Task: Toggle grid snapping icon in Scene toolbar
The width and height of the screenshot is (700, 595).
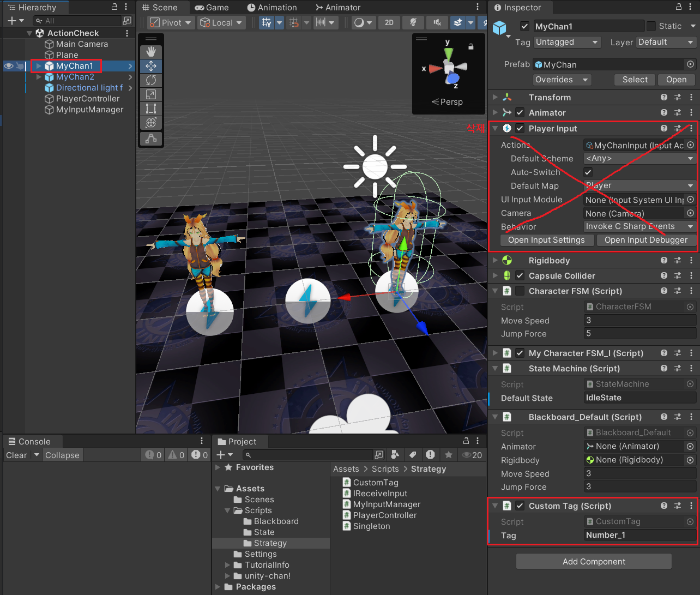Action: [294, 22]
